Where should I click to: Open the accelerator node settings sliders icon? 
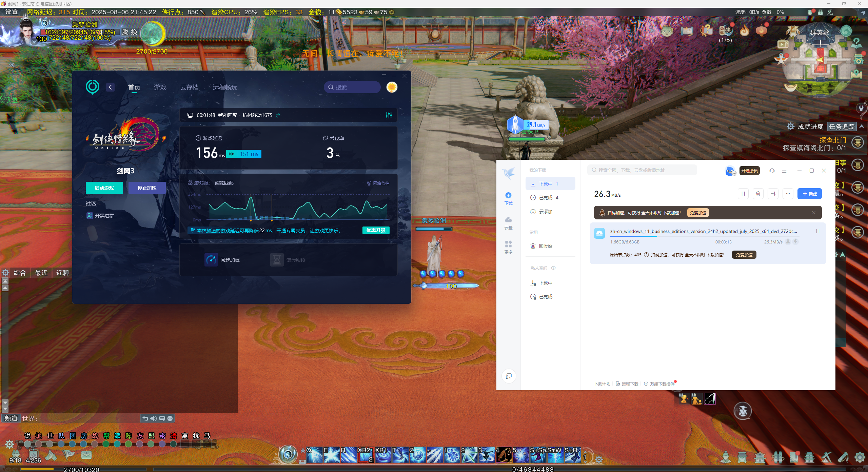389,115
